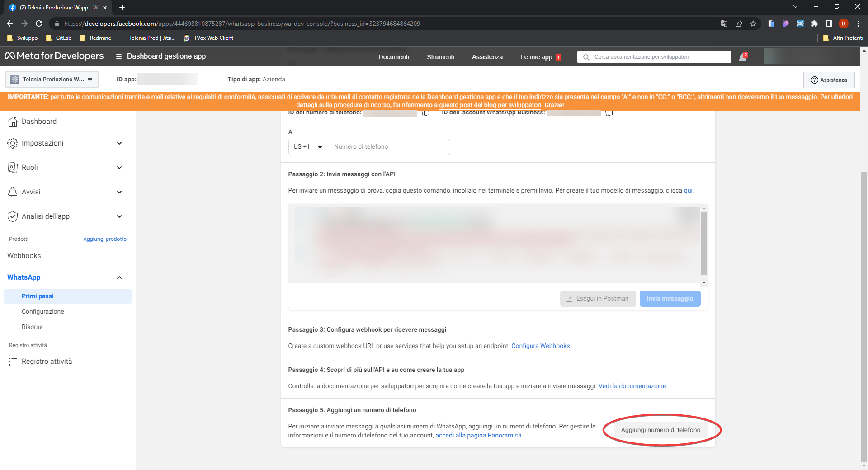The height and width of the screenshot is (470, 868).
Task: Open the Extensions puzzle icon
Action: pyautogui.click(x=815, y=23)
